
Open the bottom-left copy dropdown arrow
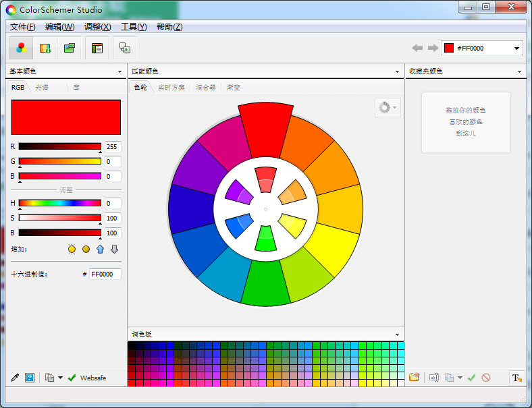60,378
